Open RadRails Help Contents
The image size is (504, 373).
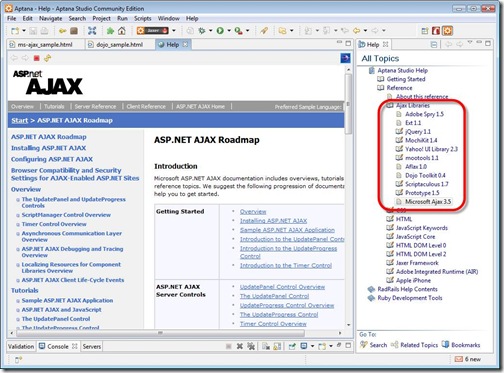407,289
